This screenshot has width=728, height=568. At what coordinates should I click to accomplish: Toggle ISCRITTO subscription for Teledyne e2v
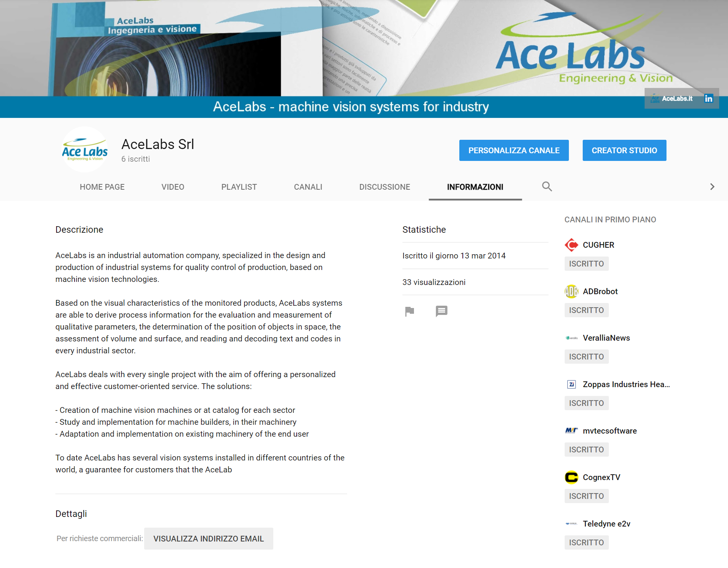587,543
